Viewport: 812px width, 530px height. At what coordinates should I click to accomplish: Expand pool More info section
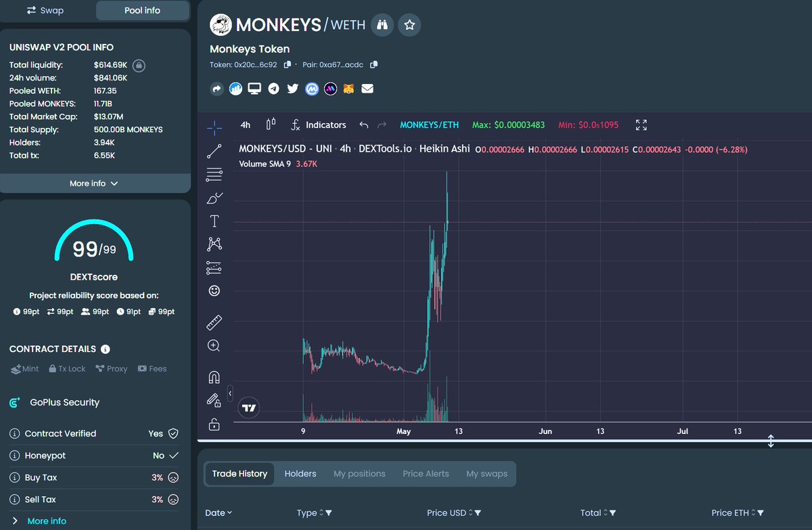[95, 183]
